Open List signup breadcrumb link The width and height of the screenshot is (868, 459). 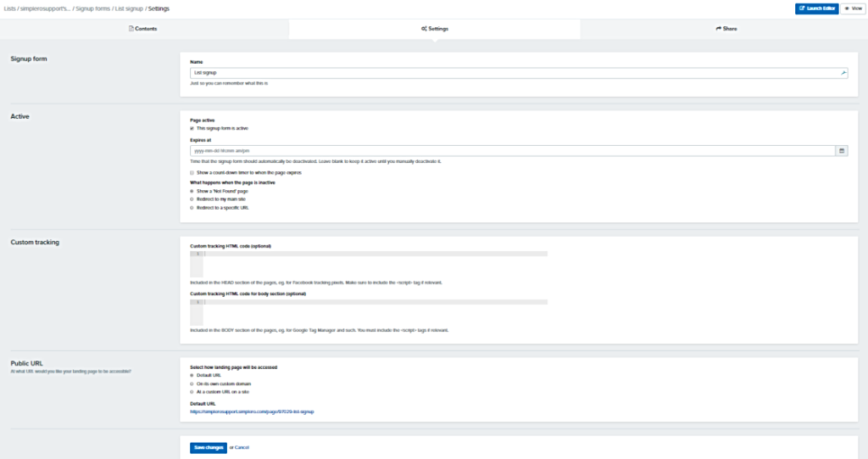pos(129,8)
